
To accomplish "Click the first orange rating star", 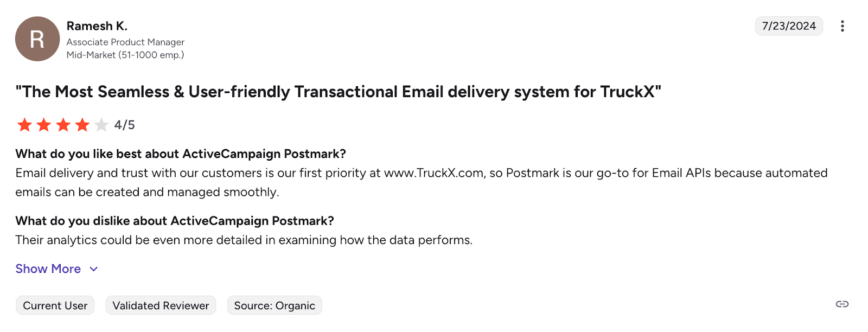I will pyautogui.click(x=24, y=125).
